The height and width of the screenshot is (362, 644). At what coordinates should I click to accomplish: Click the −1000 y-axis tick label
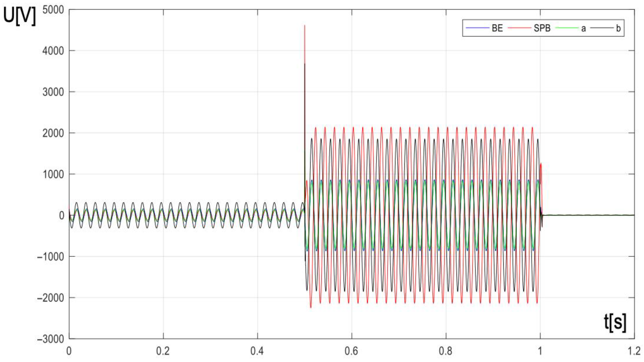click(x=51, y=257)
